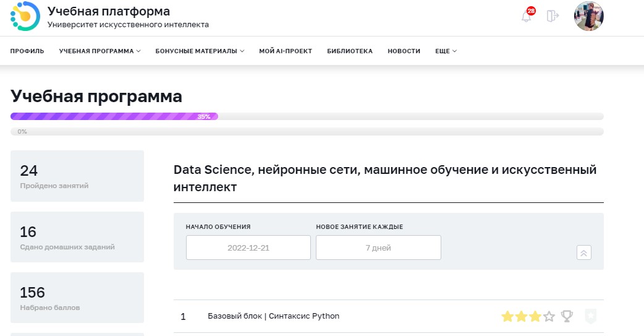Open notifications bell with 28 badge
644x336 pixels.
coord(527,16)
